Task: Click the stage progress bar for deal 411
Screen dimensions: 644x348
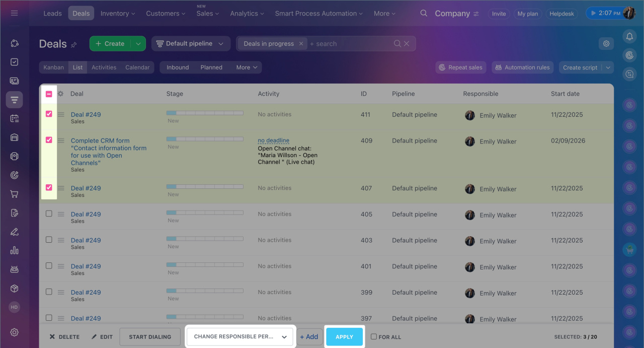Action: pos(205,113)
